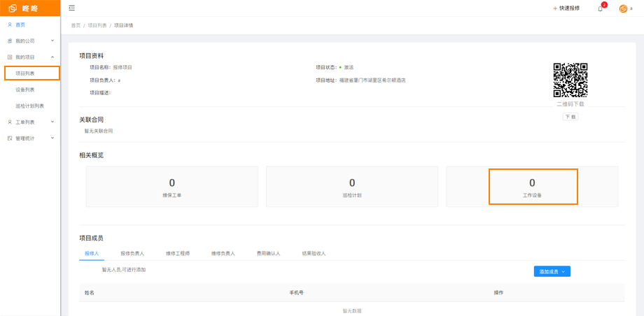Click the orange user avatar icon
Screen dimensions: 644x316
(x=623, y=8)
